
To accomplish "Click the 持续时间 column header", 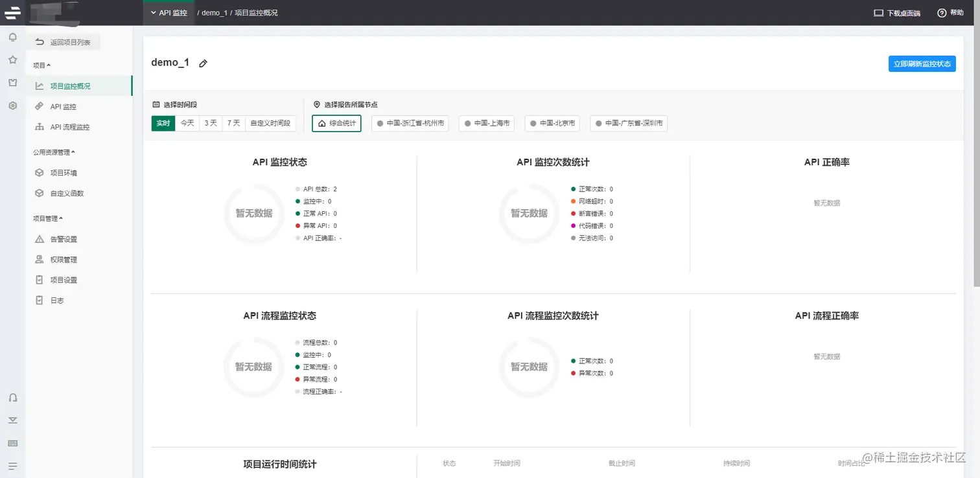I will tap(736, 463).
